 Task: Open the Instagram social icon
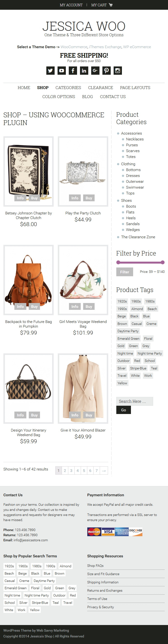[x=118, y=71]
